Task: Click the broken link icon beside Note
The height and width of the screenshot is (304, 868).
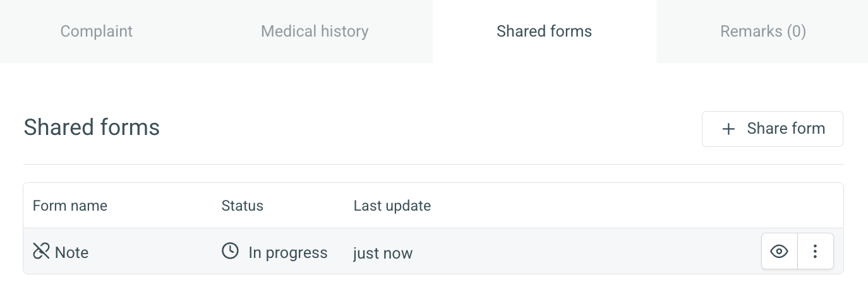Action: click(41, 251)
